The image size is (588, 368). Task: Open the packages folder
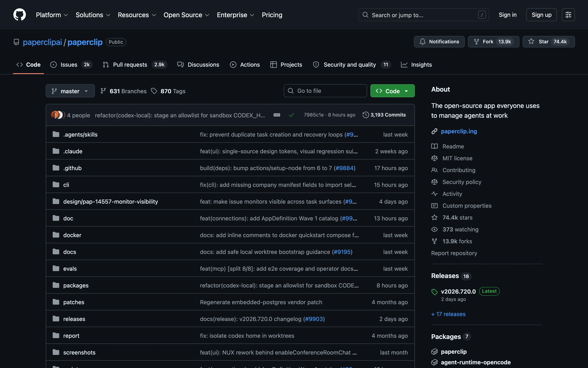76,285
